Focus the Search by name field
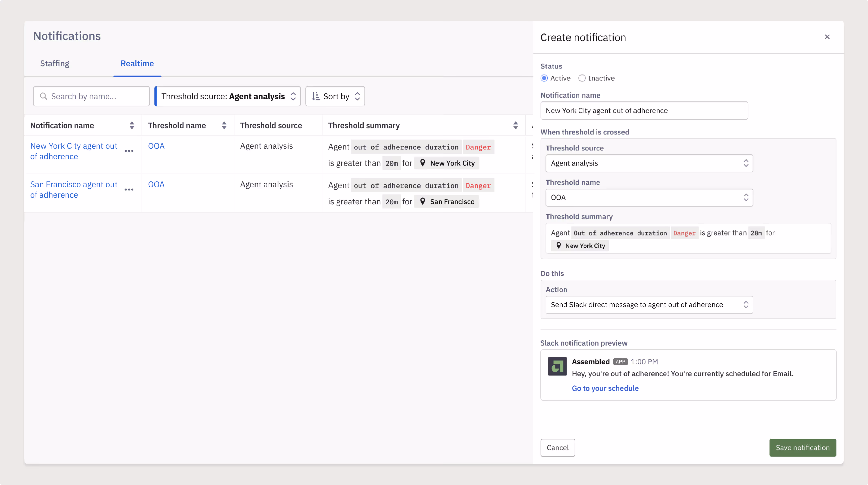 pos(91,96)
